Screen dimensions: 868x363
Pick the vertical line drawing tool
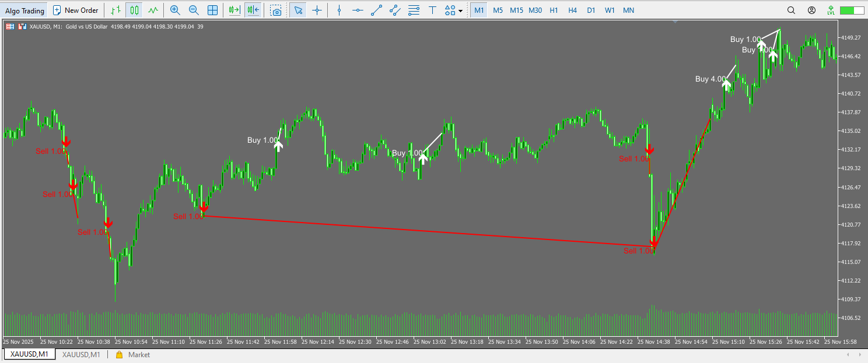coord(339,10)
